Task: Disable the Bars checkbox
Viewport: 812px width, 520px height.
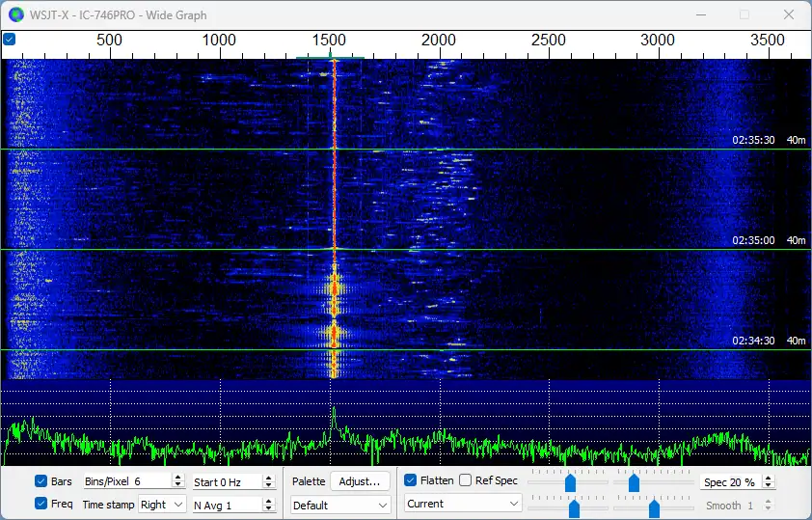Action: (x=41, y=480)
